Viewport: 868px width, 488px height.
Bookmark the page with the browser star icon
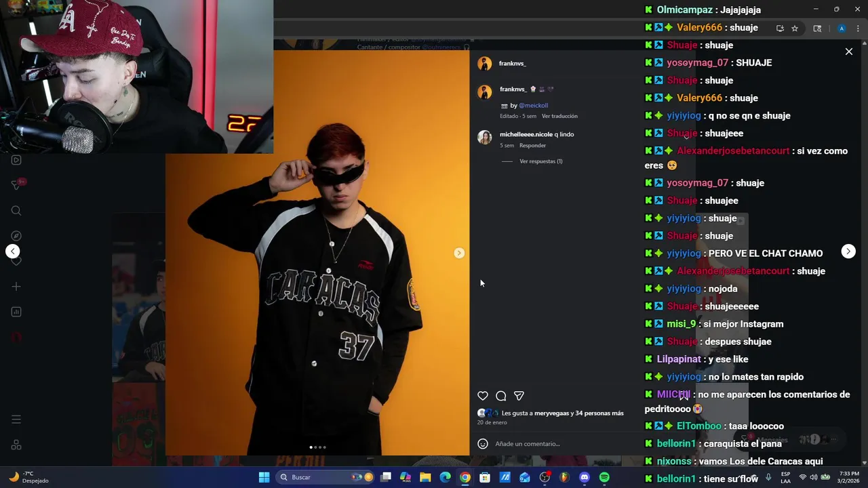[x=795, y=28]
